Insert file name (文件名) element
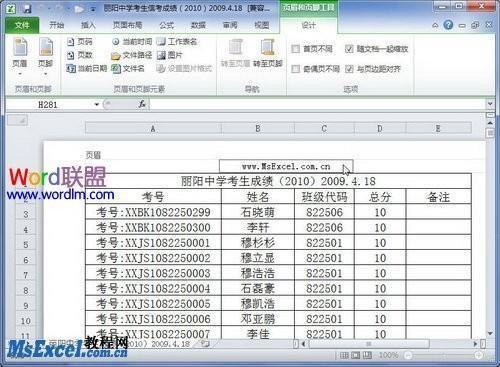 tap(128, 69)
